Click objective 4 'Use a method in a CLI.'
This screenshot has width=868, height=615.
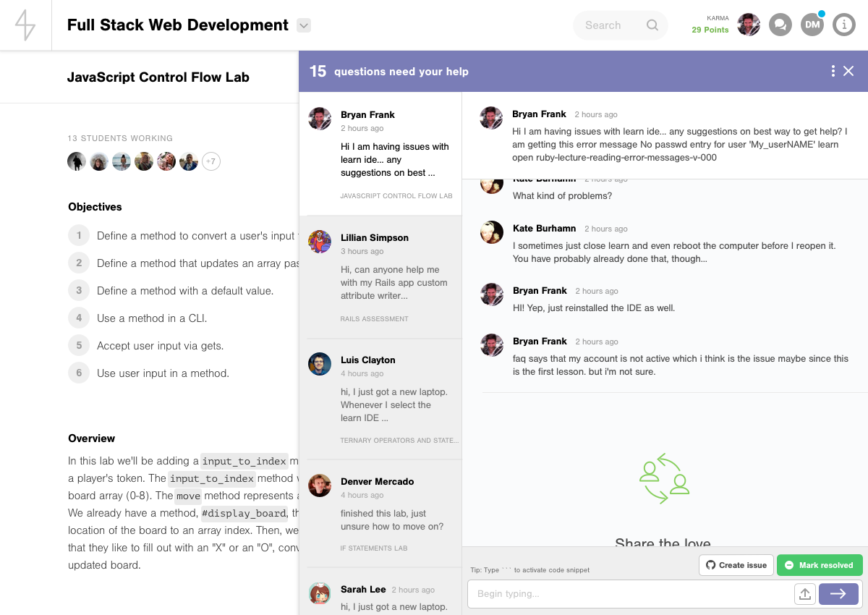[152, 318]
